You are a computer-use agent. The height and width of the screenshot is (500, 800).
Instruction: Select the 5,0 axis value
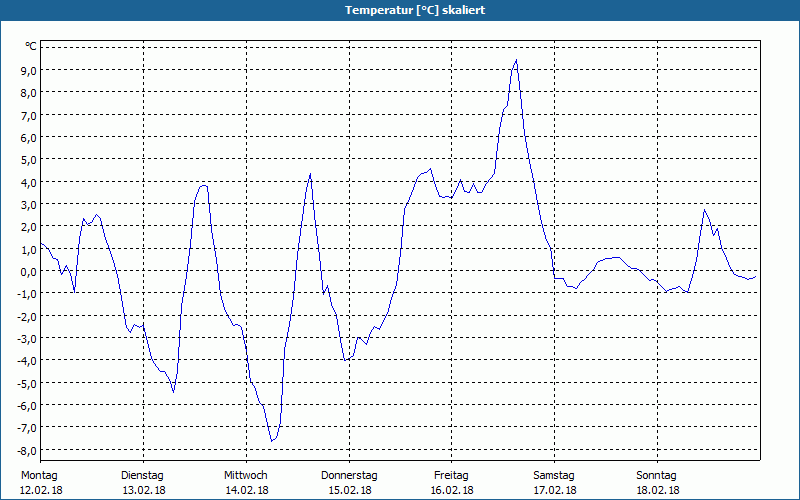point(29,159)
